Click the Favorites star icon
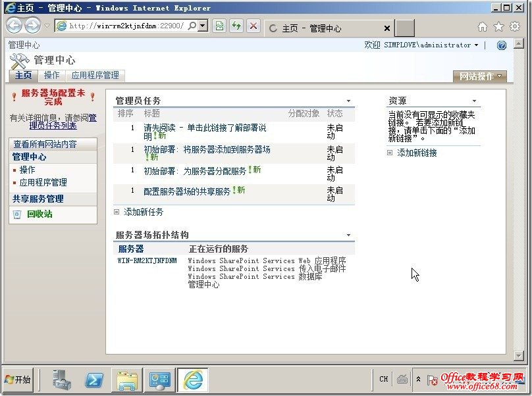Image resolution: width=532 pixels, height=396 pixels. click(x=500, y=25)
